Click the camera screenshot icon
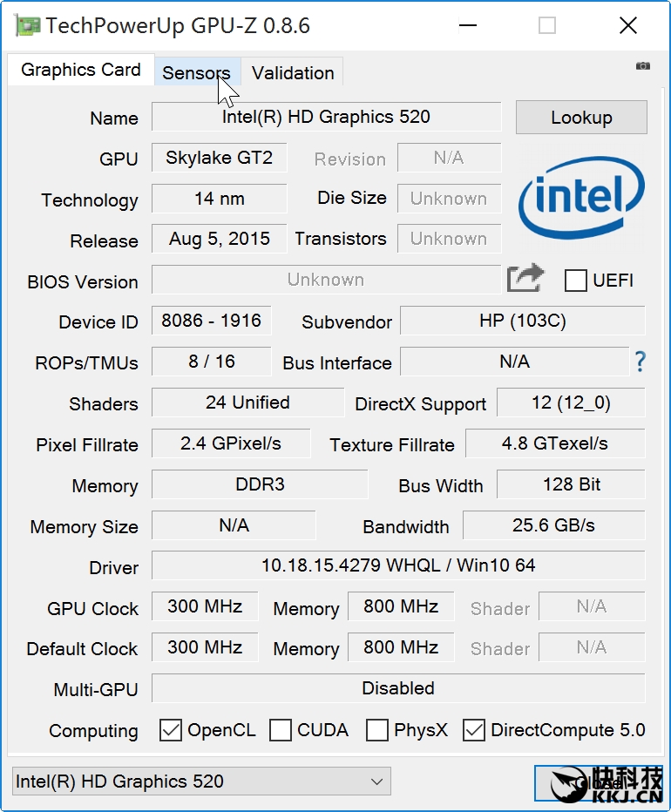This screenshot has width=671, height=812. pos(643,66)
